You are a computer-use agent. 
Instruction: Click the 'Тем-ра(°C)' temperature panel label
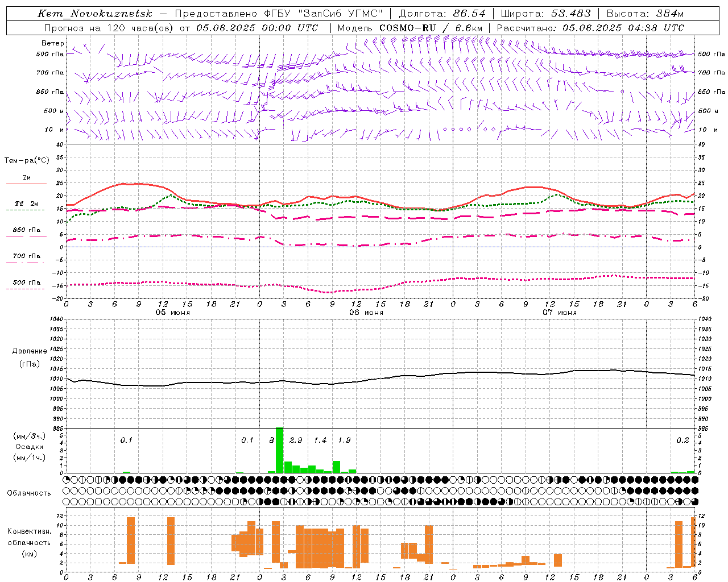click(27, 161)
